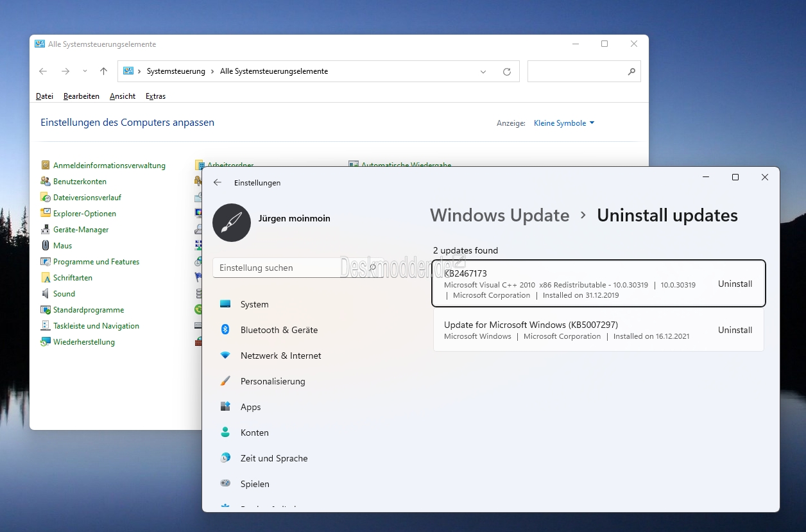
Task: Uninstall the KB2467173 update
Action: (x=735, y=284)
